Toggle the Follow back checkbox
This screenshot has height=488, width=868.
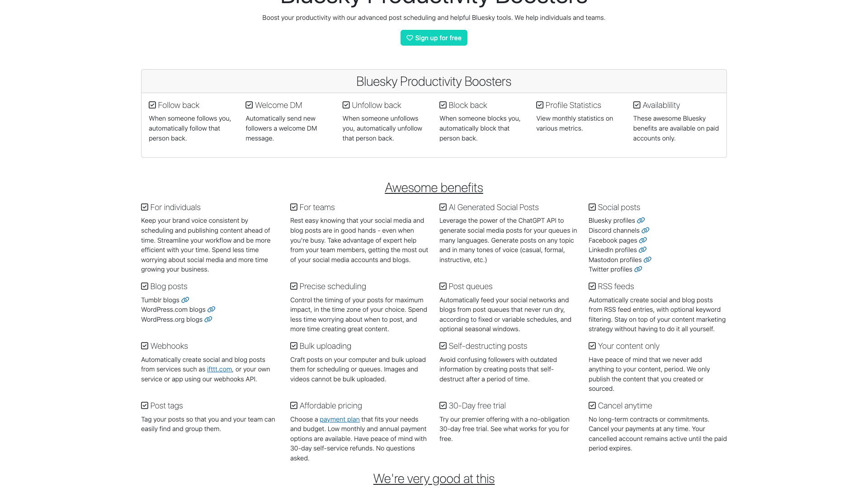pos(152,105)
